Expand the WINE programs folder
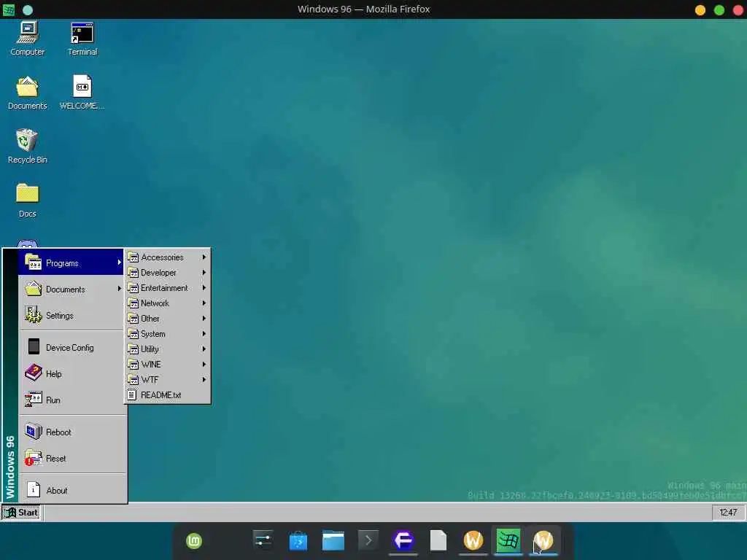Screen dimensions: 747x560 pyautogui.click(x=167, y=365)
